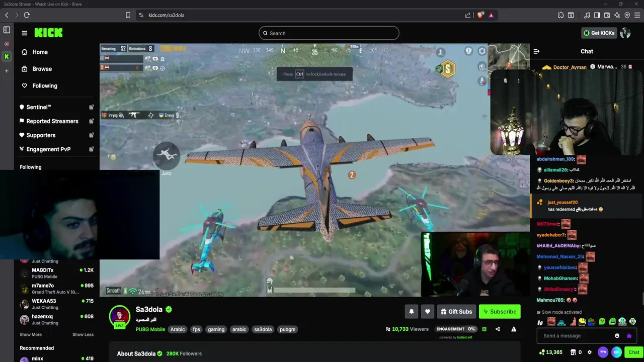Click the channel points balance 13,365
Viewport: 644px width, 362px height.
point(550,352)
